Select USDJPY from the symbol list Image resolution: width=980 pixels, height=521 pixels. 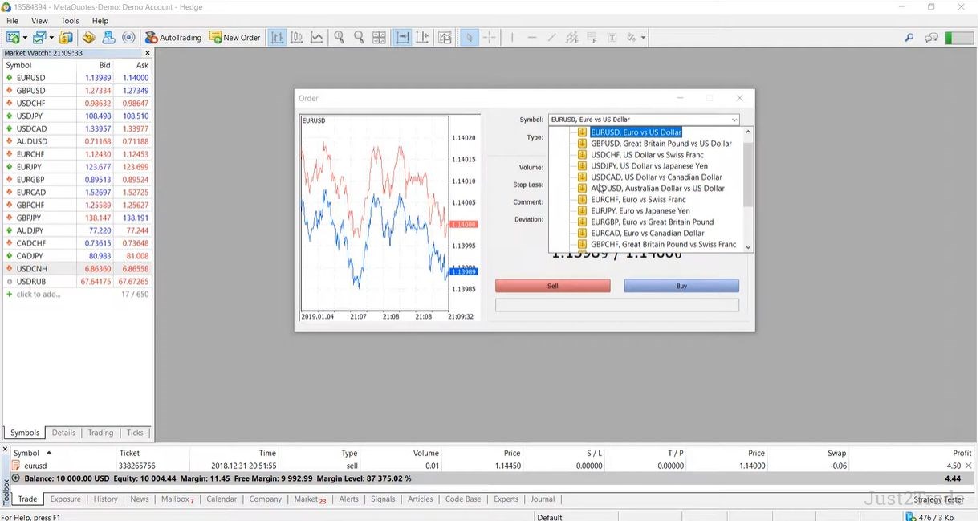pos(649,166)
